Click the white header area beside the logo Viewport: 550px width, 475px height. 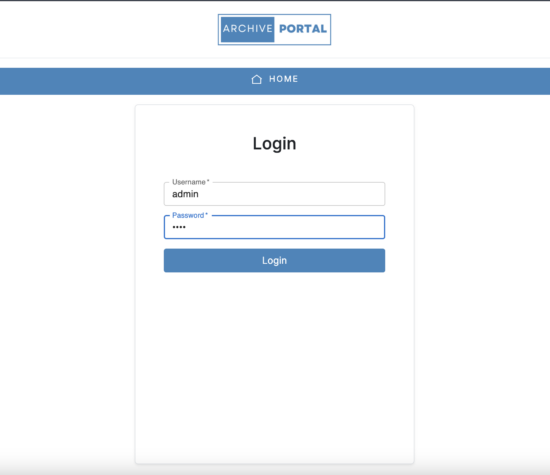click(x=105, y=29)
